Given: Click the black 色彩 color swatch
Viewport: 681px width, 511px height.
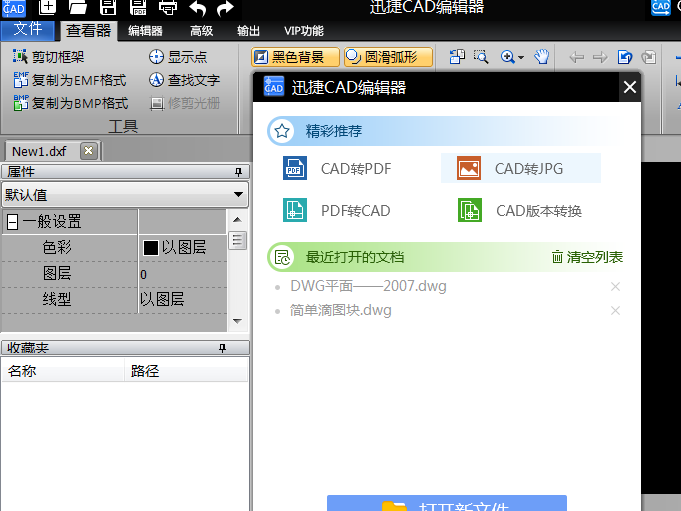Looking at the screenshot, I should pos(151,248).
